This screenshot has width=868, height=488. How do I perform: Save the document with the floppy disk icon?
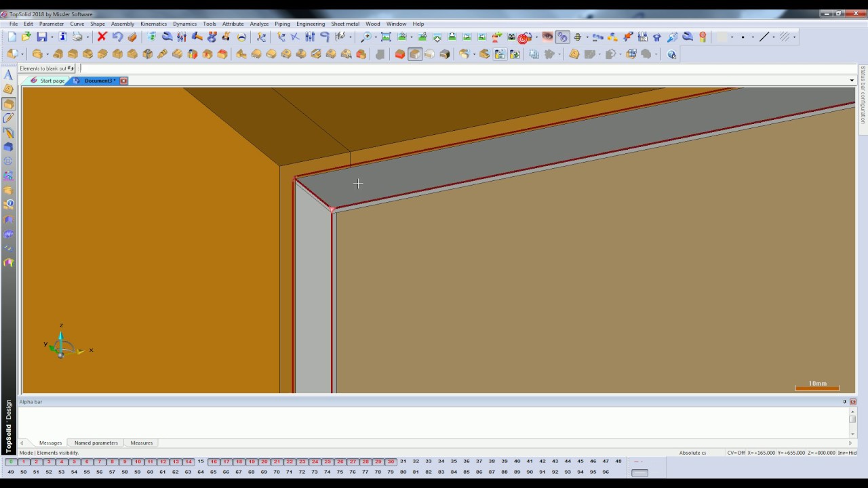point(42,37)
